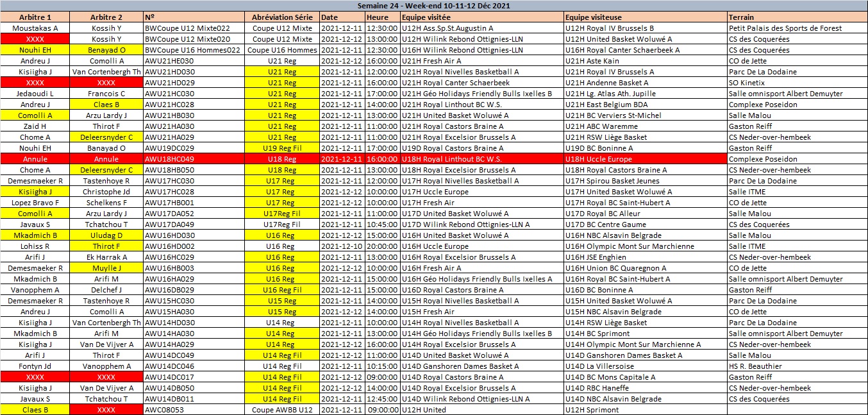Select the "Heure" column header
The width and height of the screenshot is (868, 415).
tap(383, 17)
